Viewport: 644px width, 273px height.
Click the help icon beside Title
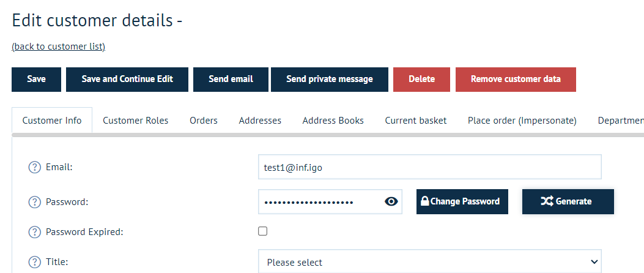(34, 262)
